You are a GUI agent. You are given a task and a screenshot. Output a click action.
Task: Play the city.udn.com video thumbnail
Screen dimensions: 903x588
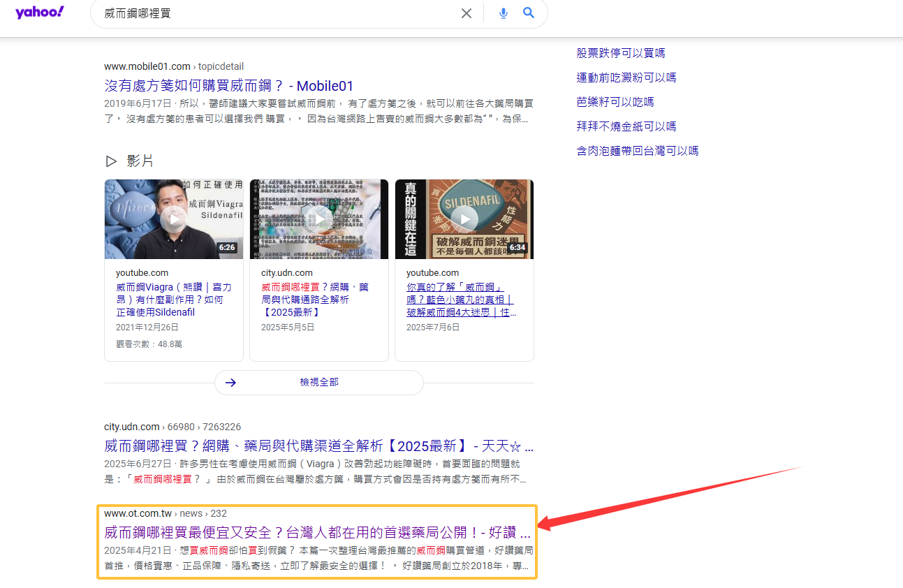pos(319,219)
